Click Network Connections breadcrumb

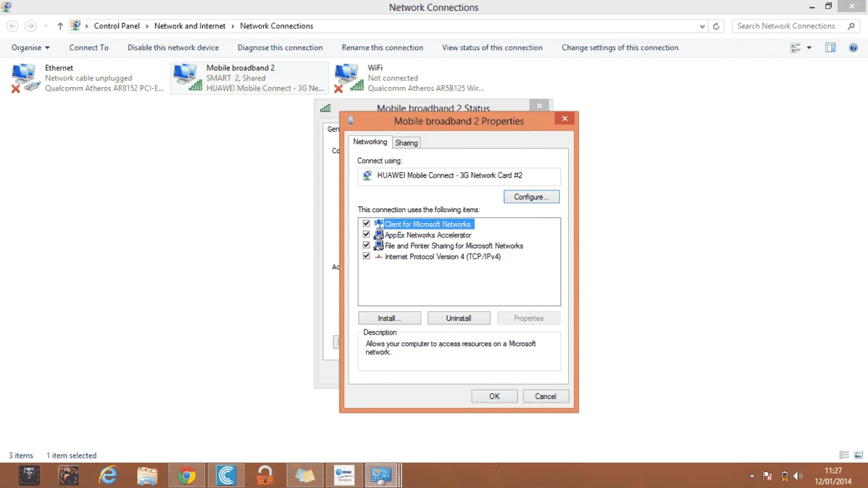pyautogui.click(x=276, y=26)
